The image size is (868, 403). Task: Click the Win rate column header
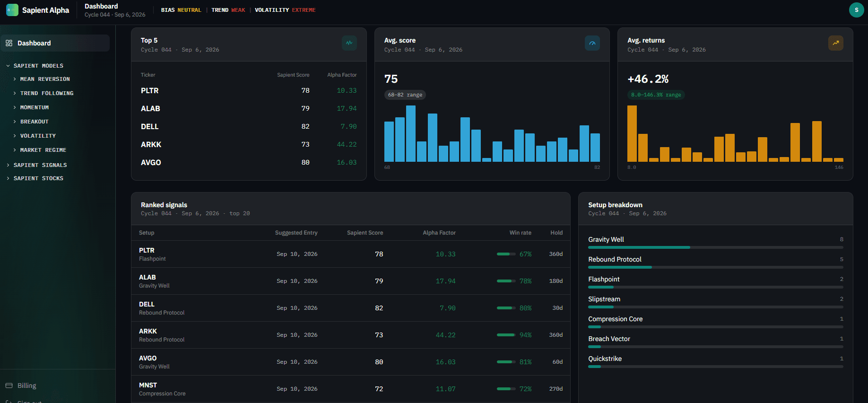(521, 233)
